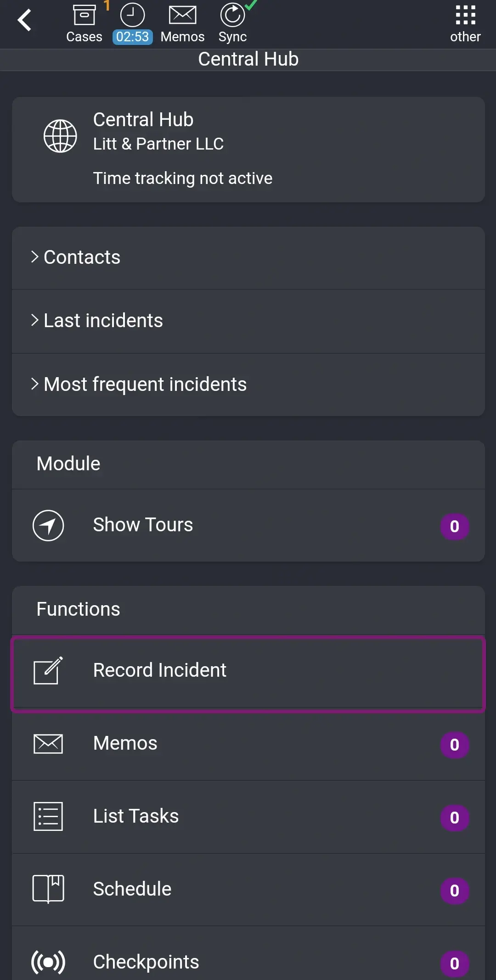Tap the Record Incident pencil icon

coord(48,670)
